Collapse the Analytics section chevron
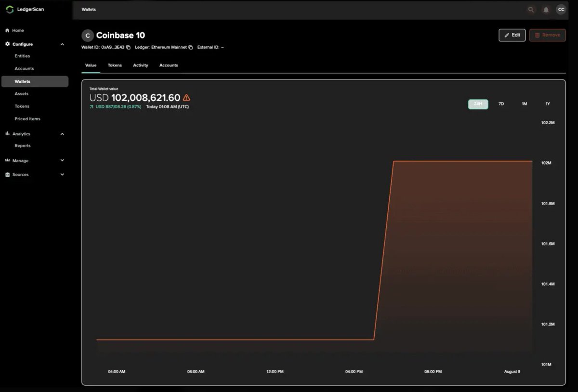578x392 pixels. [x=62, y=134]
